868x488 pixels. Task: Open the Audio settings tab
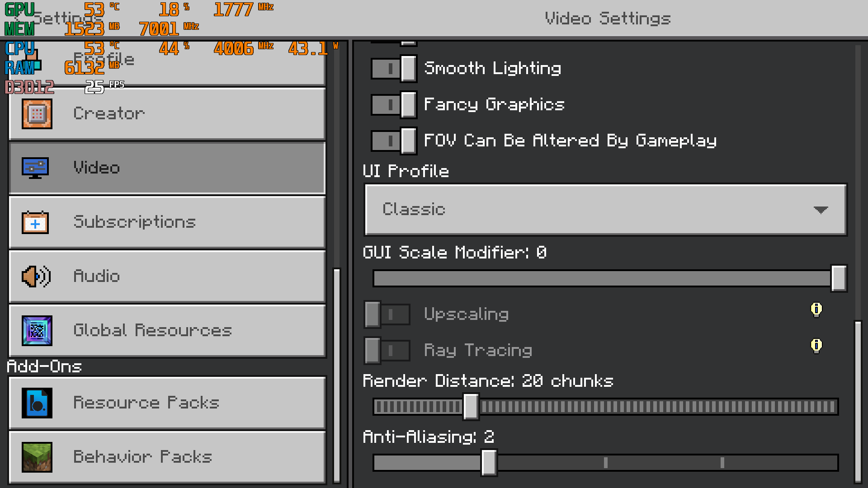coord(167,276)
